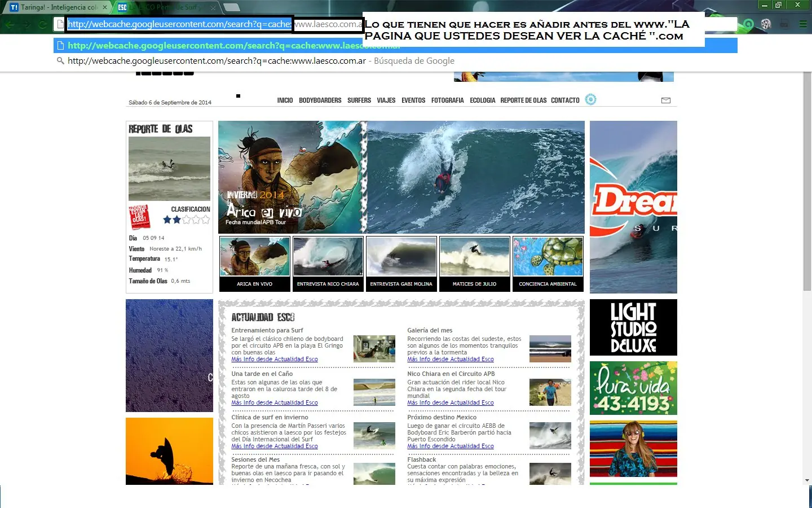Click the browser Back arrow
The width and height of the screenshot is (812, 508).
click(x=9, y=24)
